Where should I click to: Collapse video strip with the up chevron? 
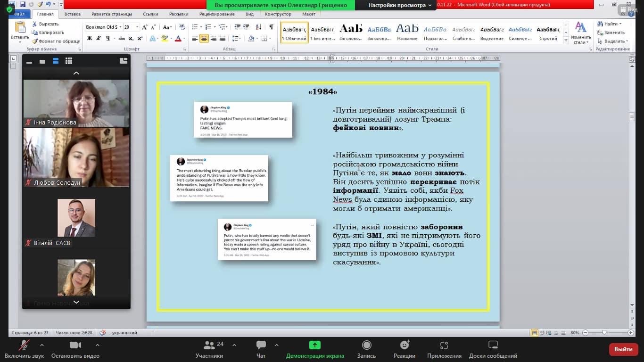point(76,73)
